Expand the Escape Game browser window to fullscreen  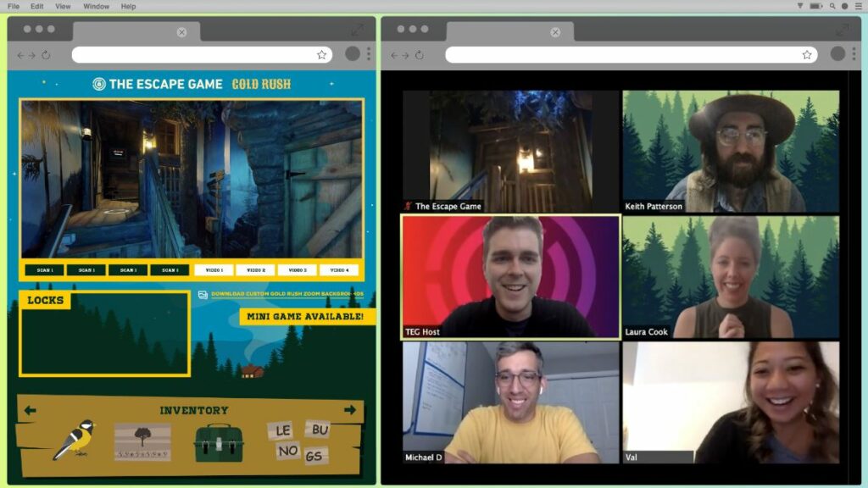tap(358, 30)
